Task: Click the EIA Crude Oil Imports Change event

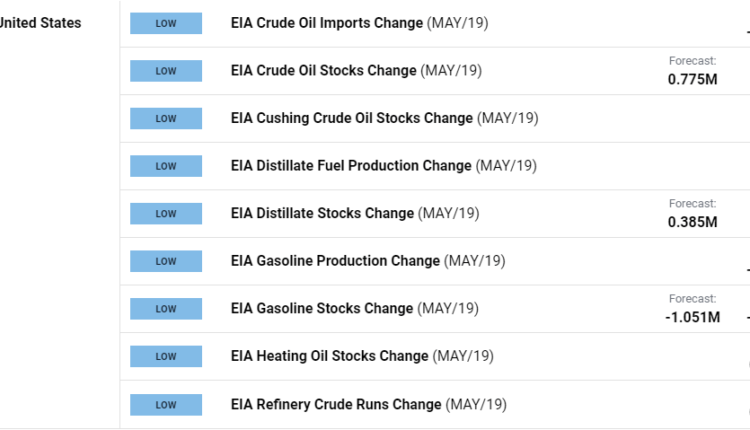Action: [x=326, y=23]
